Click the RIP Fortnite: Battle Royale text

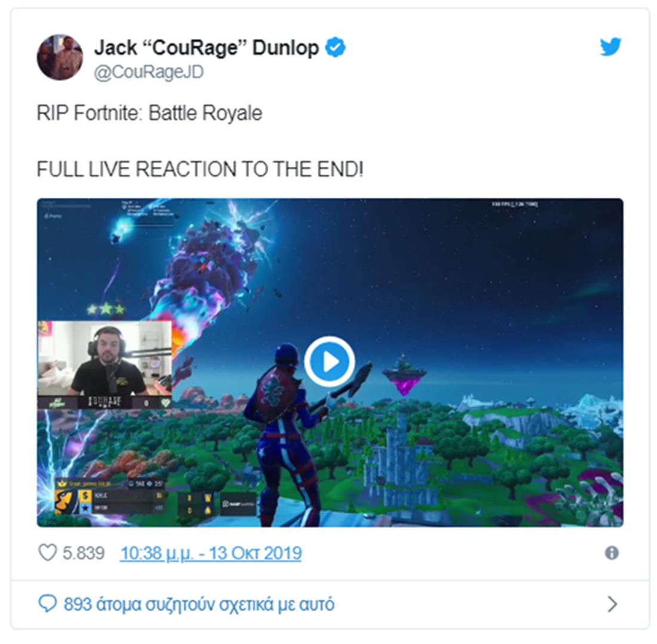pyautogui.click(x=149, y=113)
